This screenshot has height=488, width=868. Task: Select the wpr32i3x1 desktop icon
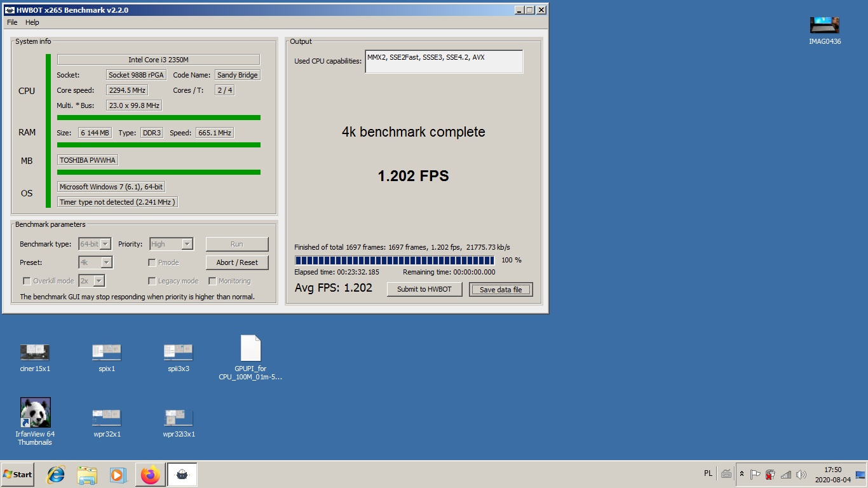179,424
